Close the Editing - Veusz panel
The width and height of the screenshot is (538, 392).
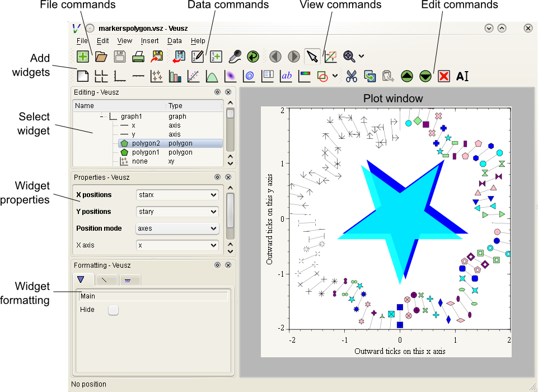pyautogui.click(x=228, y=92)
